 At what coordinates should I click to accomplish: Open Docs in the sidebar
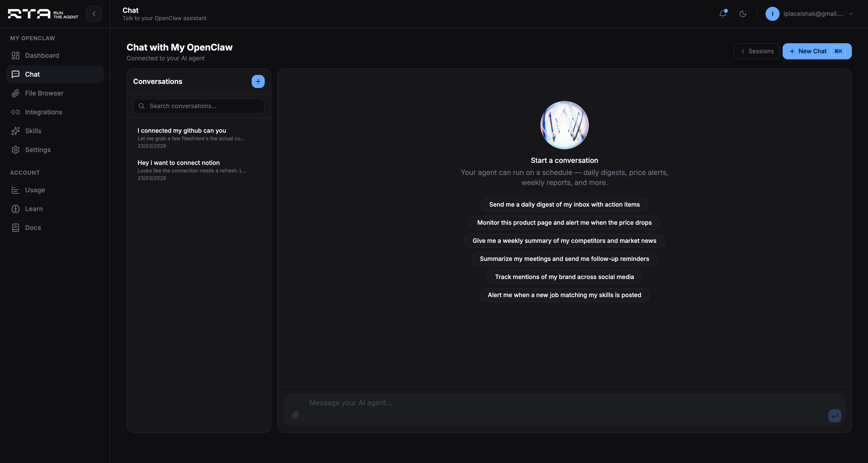pyautogui.click(x=55, y=228)
